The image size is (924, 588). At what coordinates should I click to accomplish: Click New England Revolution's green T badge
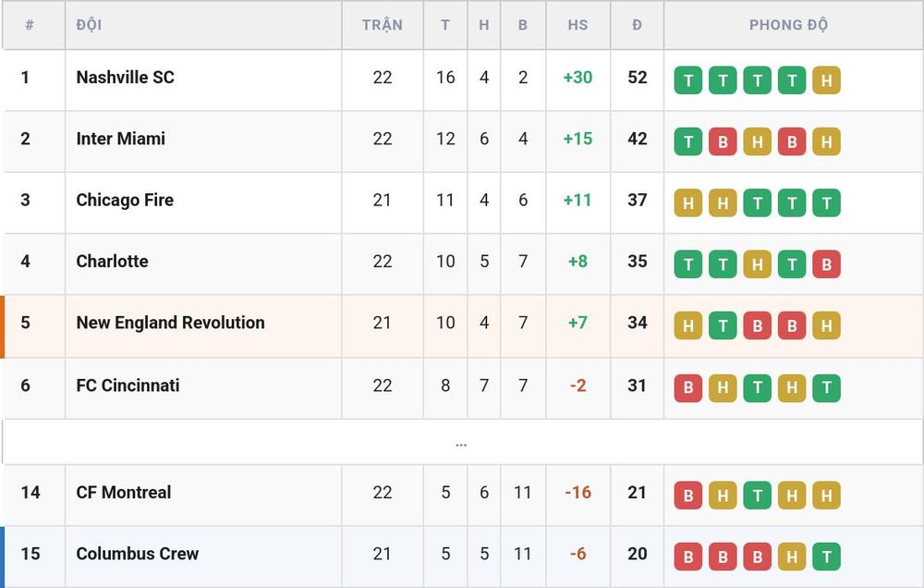click(723, 325)
